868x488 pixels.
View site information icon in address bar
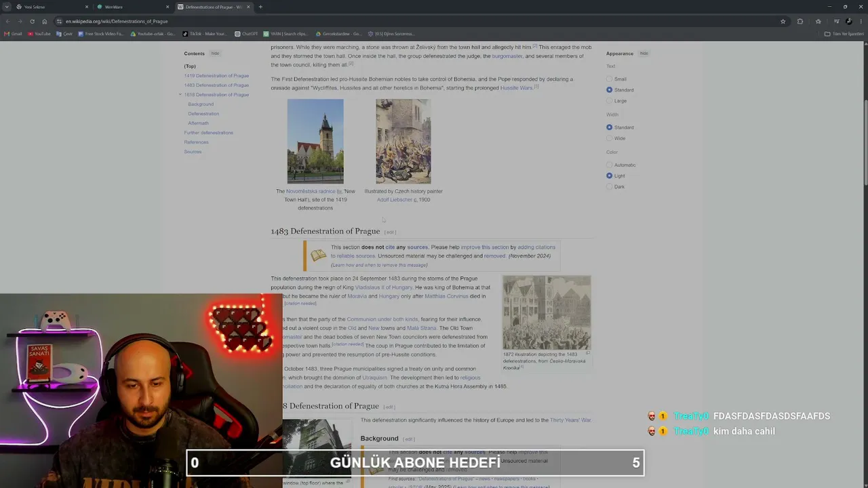pos(59,21)
